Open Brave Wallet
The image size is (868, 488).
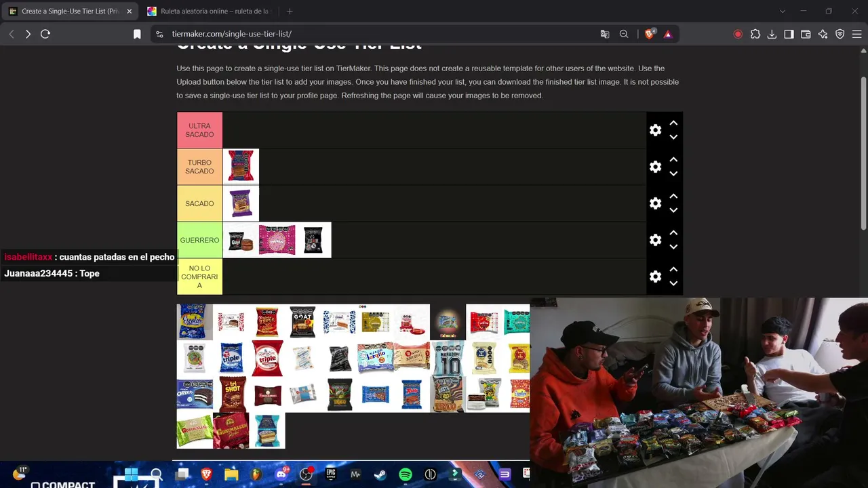pyautogui.click(x=806, y=34)
